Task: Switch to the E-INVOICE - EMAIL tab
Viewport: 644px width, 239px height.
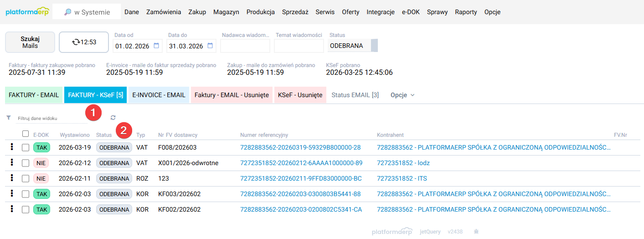Action: (x=159, y=95)
